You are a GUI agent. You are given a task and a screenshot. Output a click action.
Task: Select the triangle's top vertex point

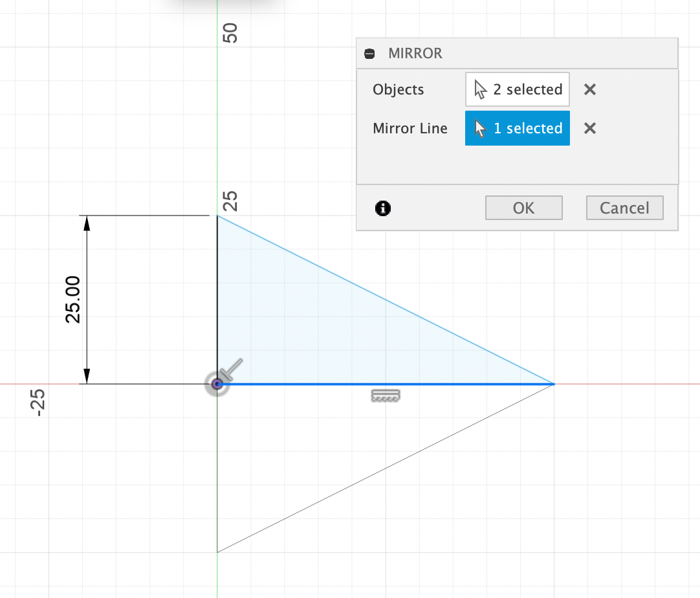click(217, 216)
